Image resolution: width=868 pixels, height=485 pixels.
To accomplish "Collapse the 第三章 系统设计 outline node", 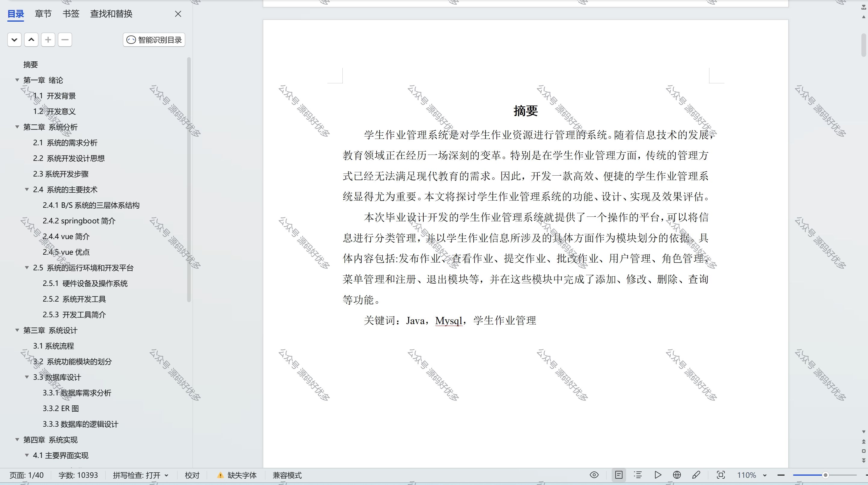I will pos(17,330).
